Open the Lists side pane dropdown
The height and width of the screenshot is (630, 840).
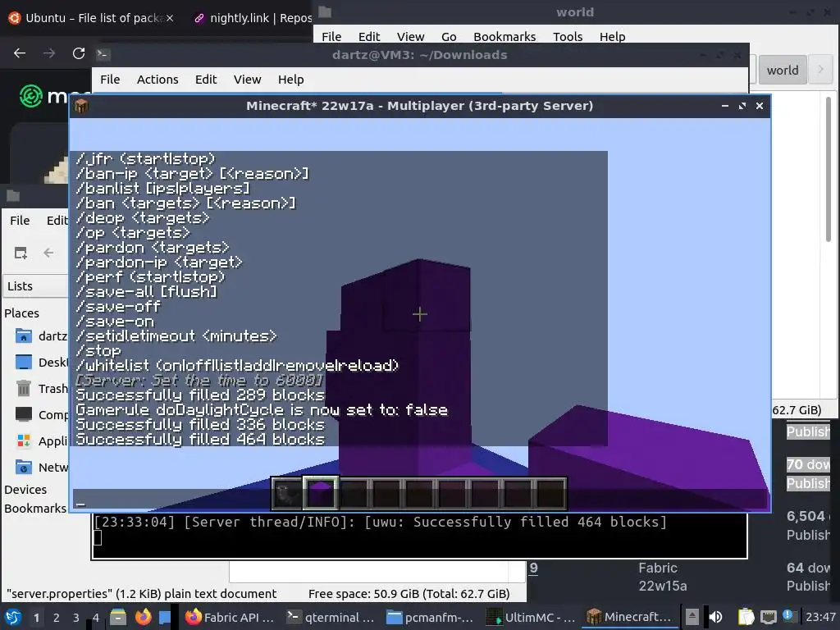click(x=35, y=286)
